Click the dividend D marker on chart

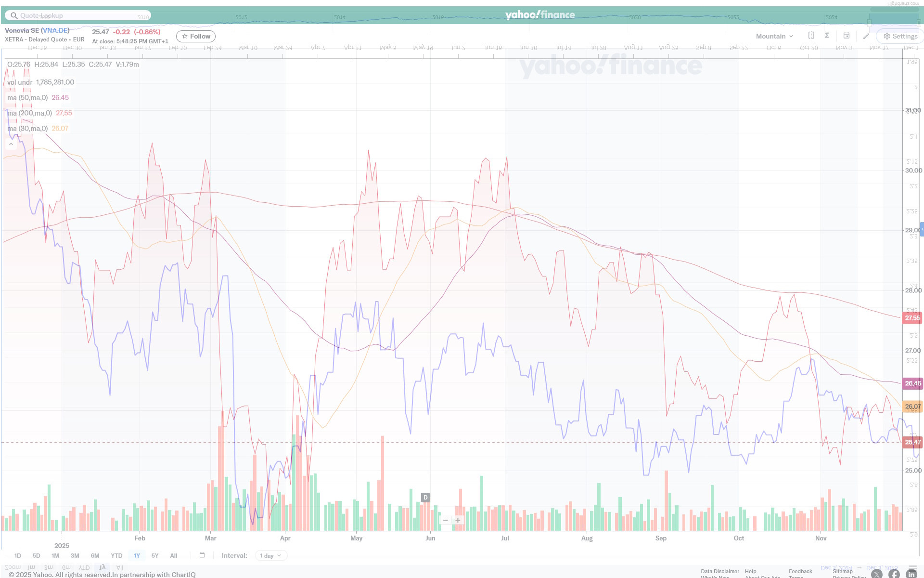[425, 498]
